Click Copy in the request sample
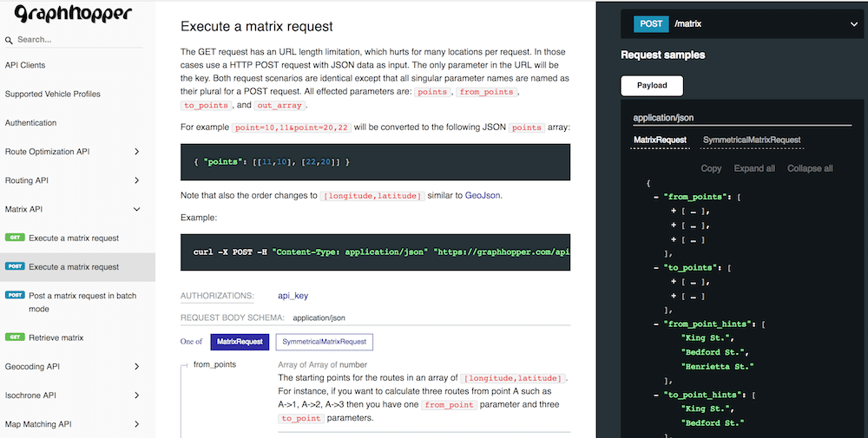The width and height of the screenshot is (868, 438). point(711,168)
